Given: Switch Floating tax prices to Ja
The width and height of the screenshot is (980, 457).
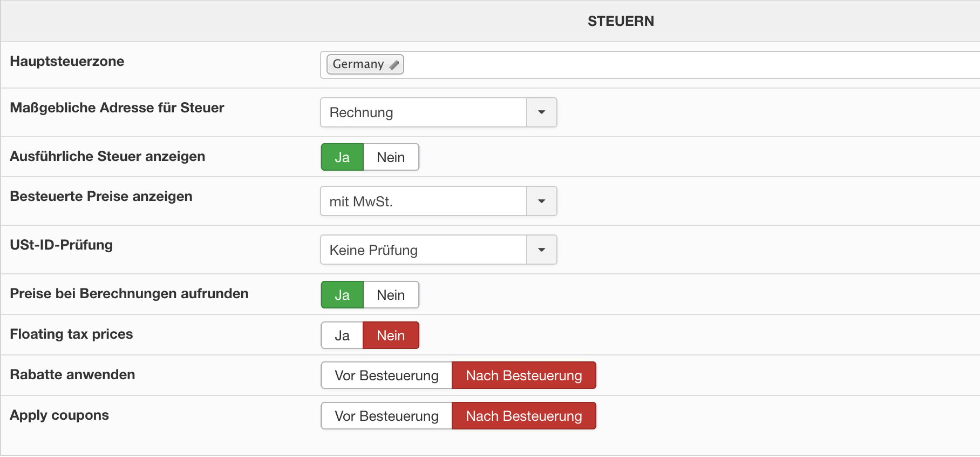Looking at the screenshot, I should (342, 335).
